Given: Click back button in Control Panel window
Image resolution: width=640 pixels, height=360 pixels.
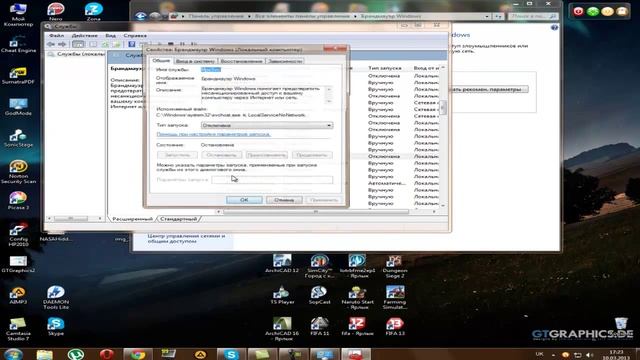Looking at the screenshot, I should [x=141, y=16].
